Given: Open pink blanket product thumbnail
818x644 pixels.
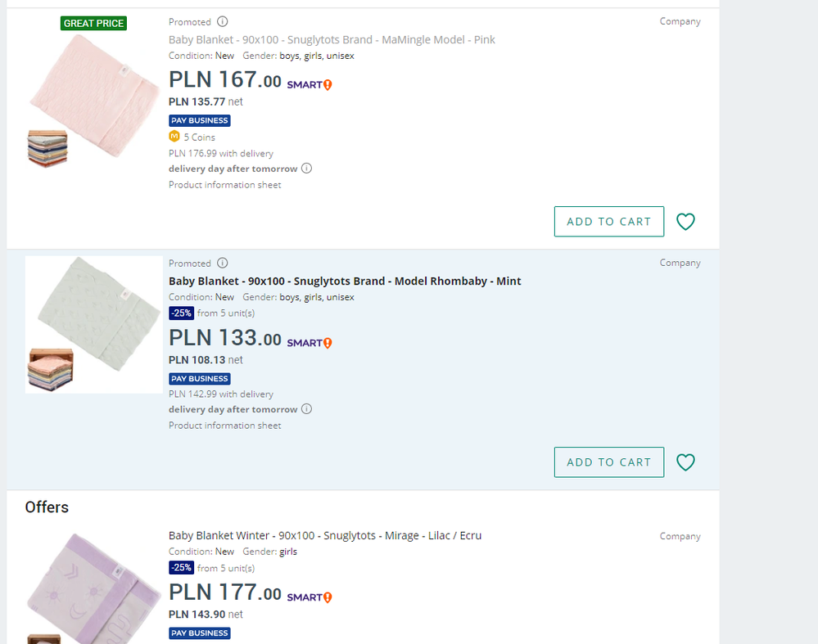Looking at the screenshot, I should coord(93,94).
